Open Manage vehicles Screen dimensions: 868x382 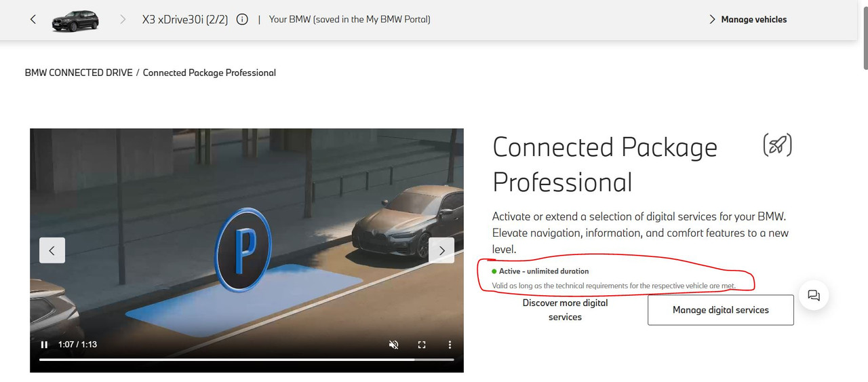pos(747,19)
